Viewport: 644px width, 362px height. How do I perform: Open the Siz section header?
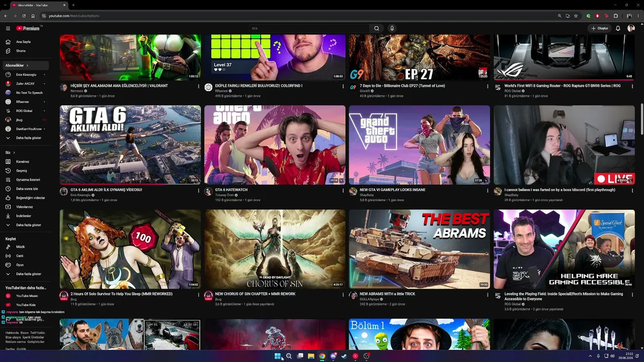(10, 152)
